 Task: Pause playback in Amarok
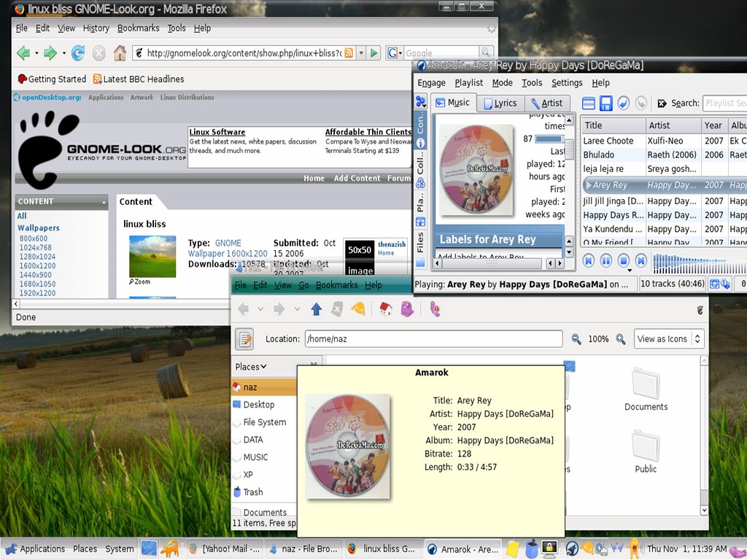[x=605, y=260]
